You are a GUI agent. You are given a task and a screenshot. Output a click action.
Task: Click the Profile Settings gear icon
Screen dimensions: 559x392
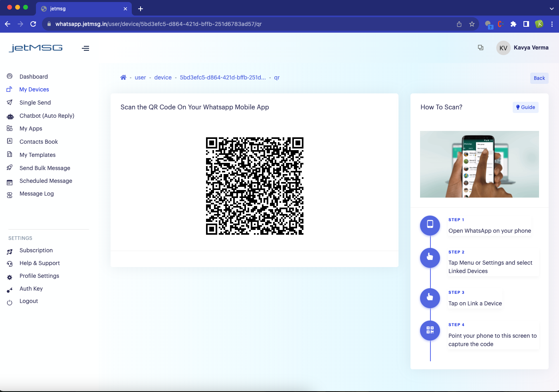click(x=10, y=277)
